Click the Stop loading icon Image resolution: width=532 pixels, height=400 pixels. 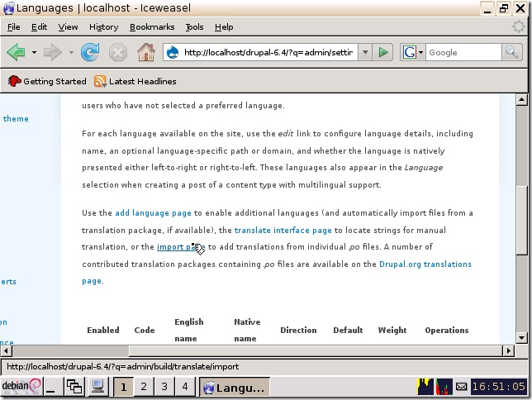coord(118,53)
